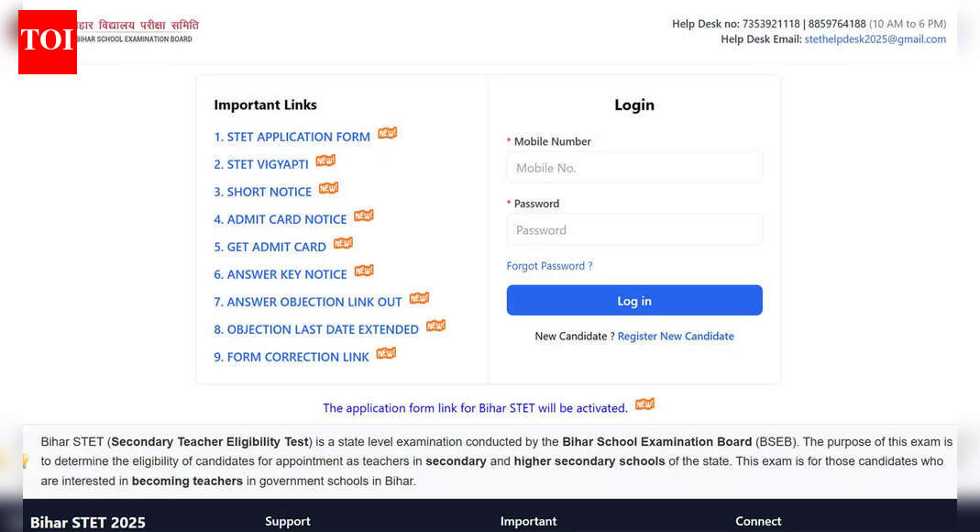Click the Password input field
The height and width of the screenshot is (532, 980).
(633, 229)
